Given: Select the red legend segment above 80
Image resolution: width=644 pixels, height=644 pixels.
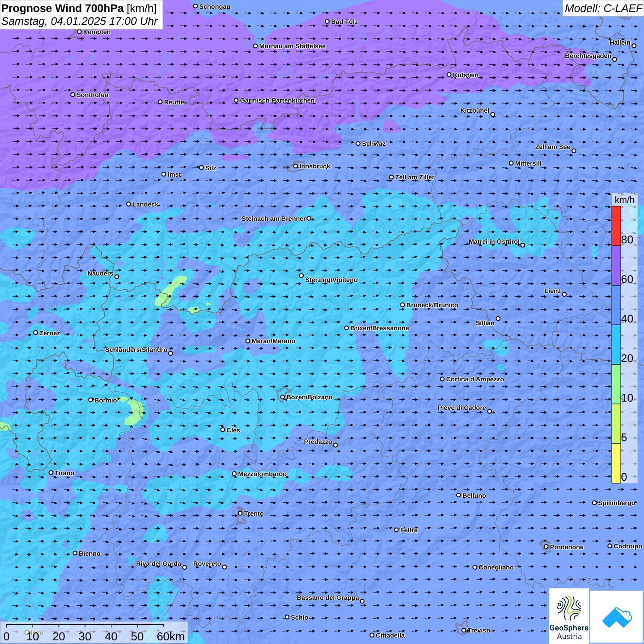Looking at the screenshot, I should (616, 226).
